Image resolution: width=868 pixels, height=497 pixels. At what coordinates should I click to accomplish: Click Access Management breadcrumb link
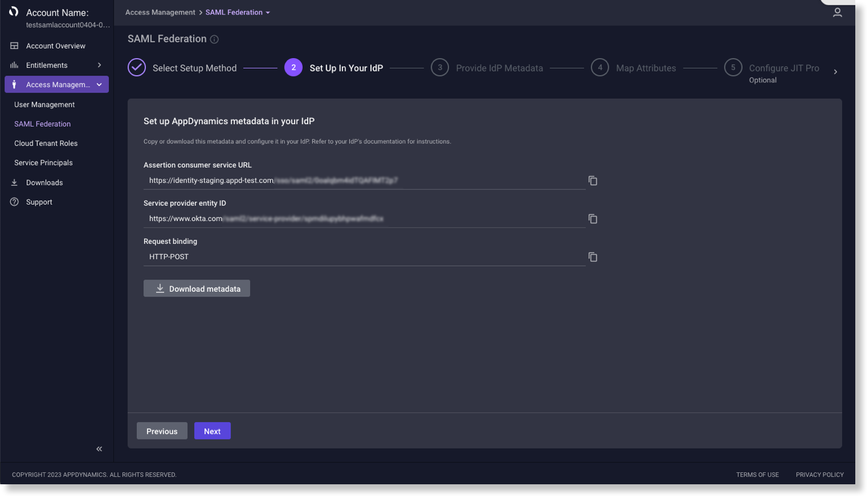coord(160,12)
